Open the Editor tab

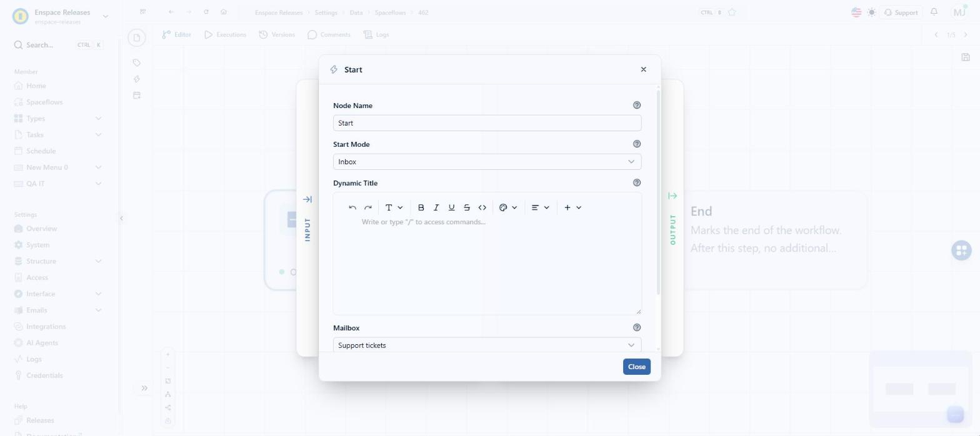[x=176, y=35]
